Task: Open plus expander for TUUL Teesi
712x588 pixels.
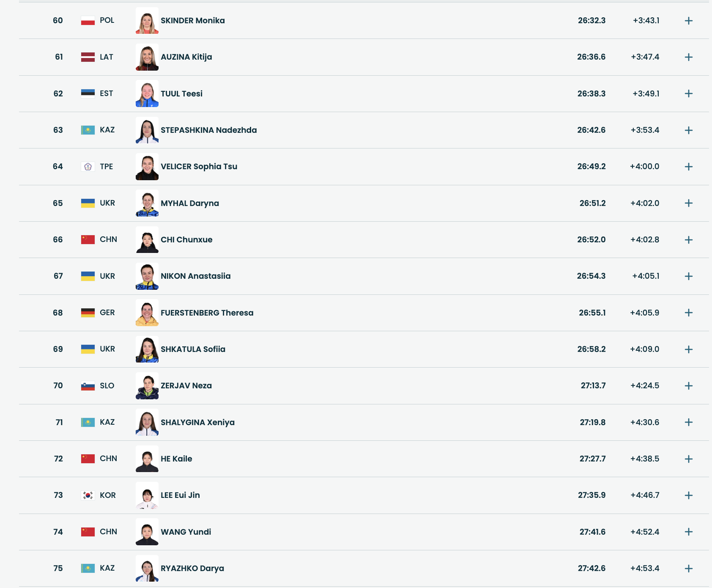Action: pyautogui.click(x=688, y=93)
